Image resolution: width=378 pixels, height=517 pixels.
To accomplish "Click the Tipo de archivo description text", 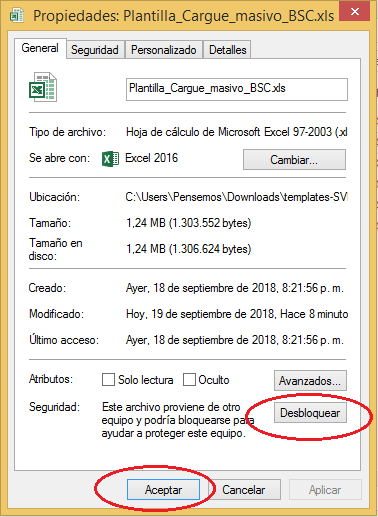I will click(237, 132).
